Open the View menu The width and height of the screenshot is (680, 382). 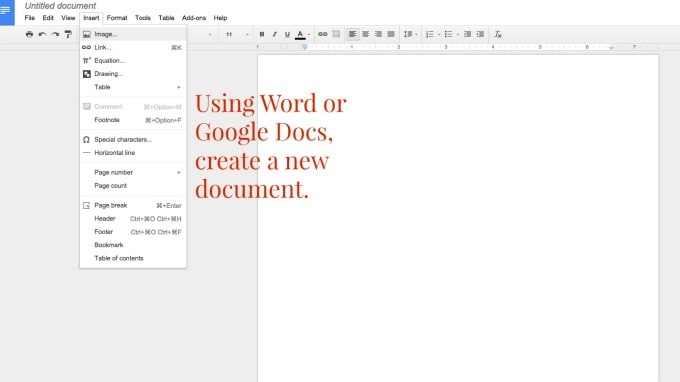(x=68, y=18)
